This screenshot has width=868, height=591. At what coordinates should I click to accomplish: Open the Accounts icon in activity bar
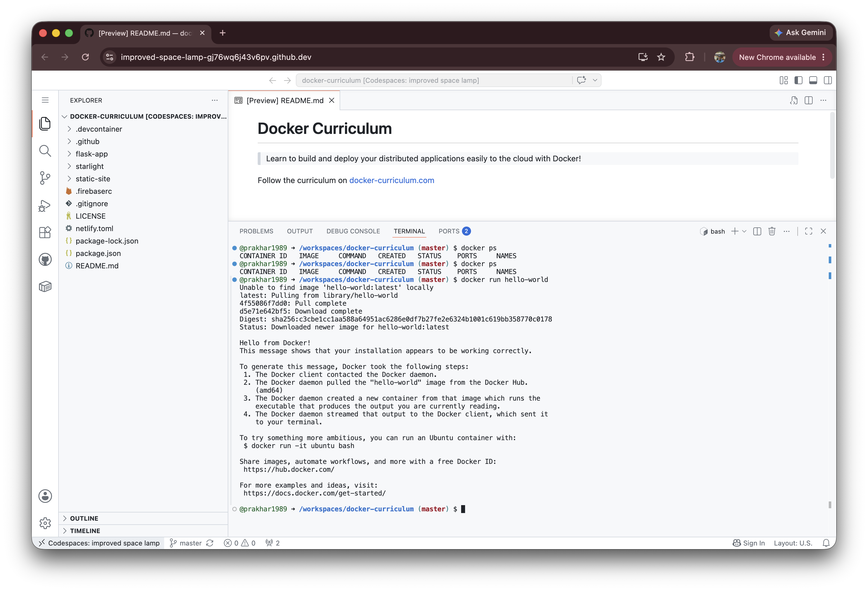[x=45, y=496]
